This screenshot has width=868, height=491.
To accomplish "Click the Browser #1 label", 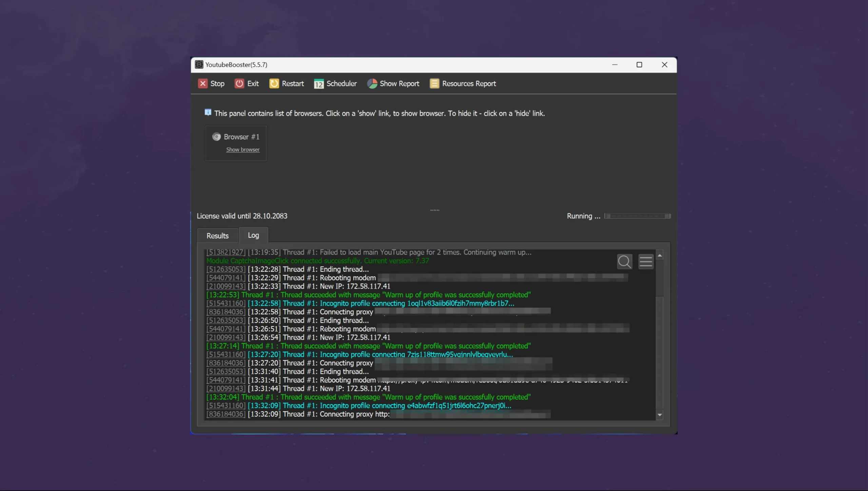I will (241, 137).
